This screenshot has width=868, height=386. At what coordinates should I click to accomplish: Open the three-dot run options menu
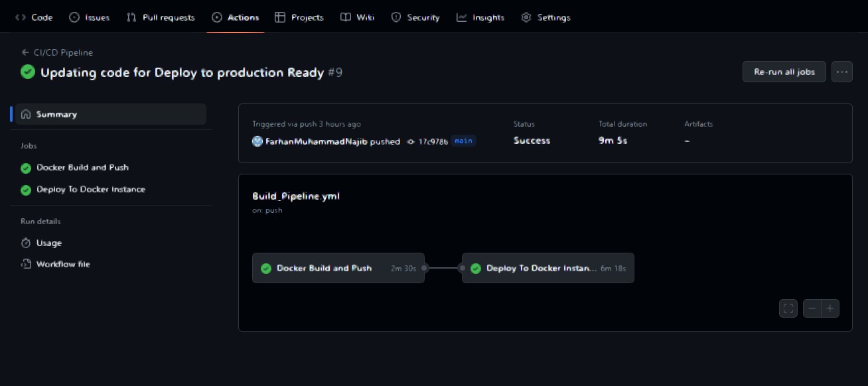point(842,72)
